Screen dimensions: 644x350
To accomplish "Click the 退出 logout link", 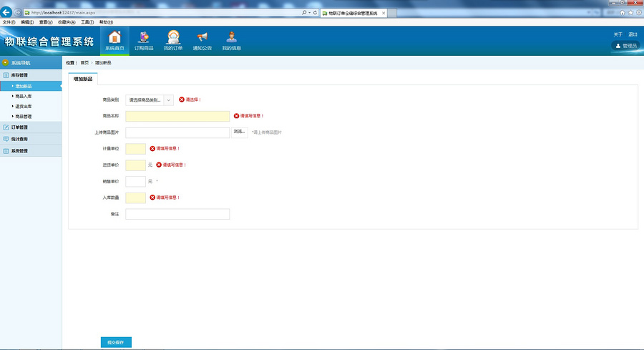I will pos(633,35).
